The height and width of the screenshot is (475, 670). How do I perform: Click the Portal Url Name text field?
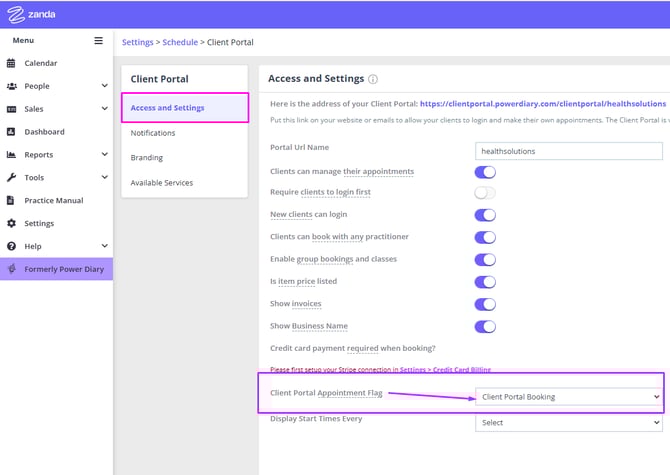pos(568,151)
